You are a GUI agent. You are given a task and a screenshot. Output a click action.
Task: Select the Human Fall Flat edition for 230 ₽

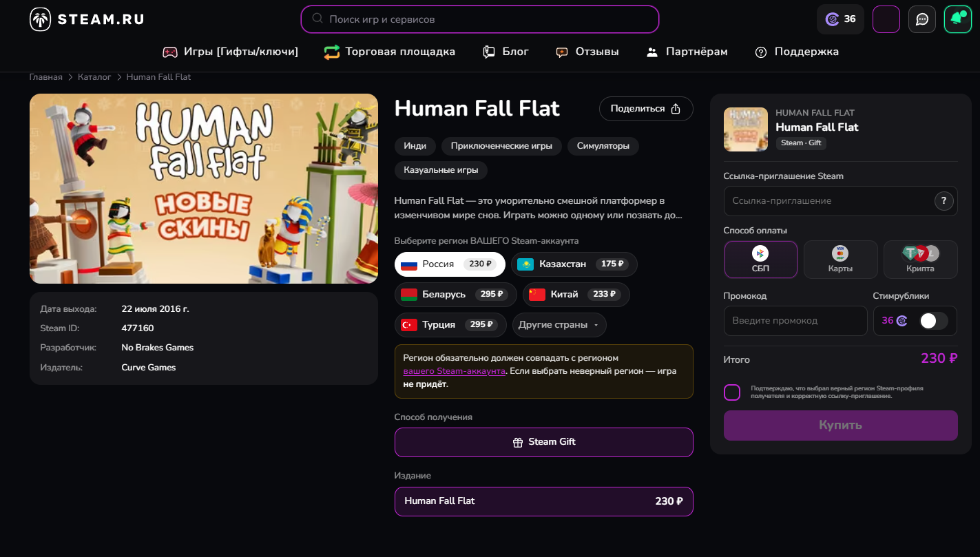tap(544, 501)
